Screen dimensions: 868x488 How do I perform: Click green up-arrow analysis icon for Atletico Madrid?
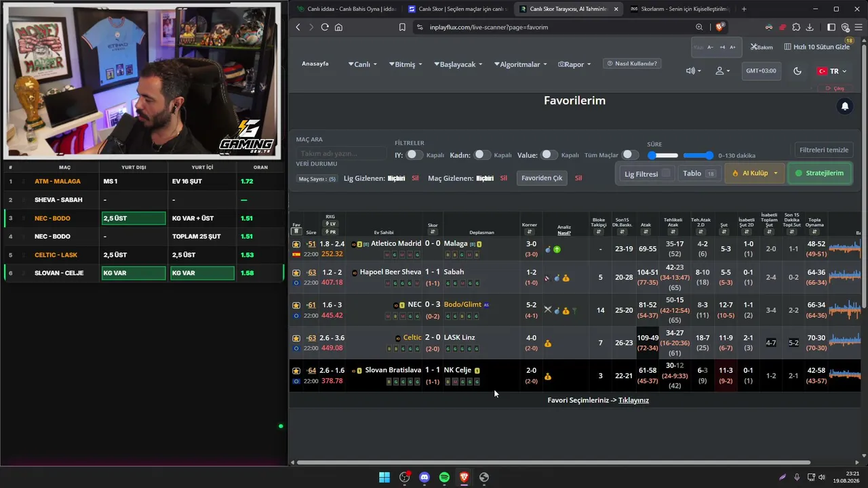click(x=557, y=249)
